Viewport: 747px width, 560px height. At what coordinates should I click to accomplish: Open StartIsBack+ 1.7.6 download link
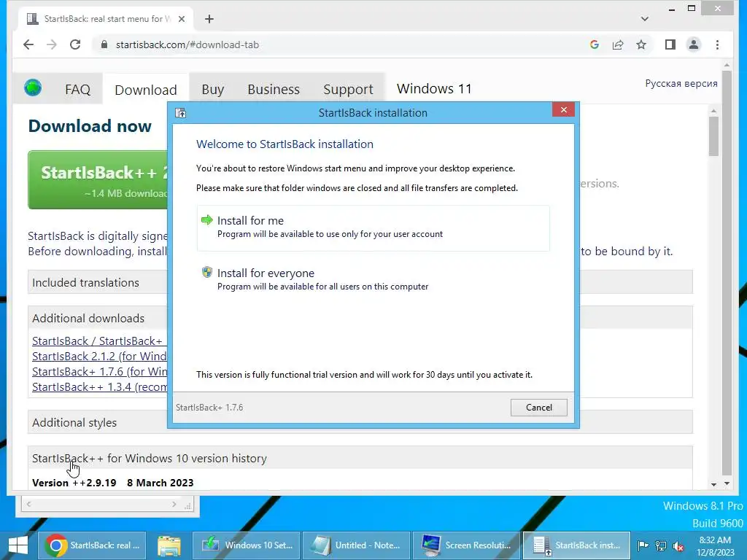[x=99, y=371]
